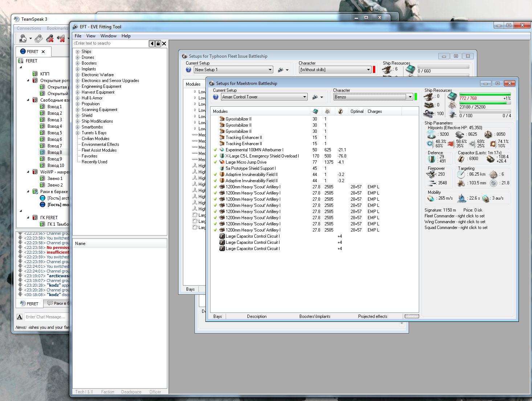Open the Amarr Control Tower setup dropdown
This screenshot has width=532, height=401.
tap(304, 97)
